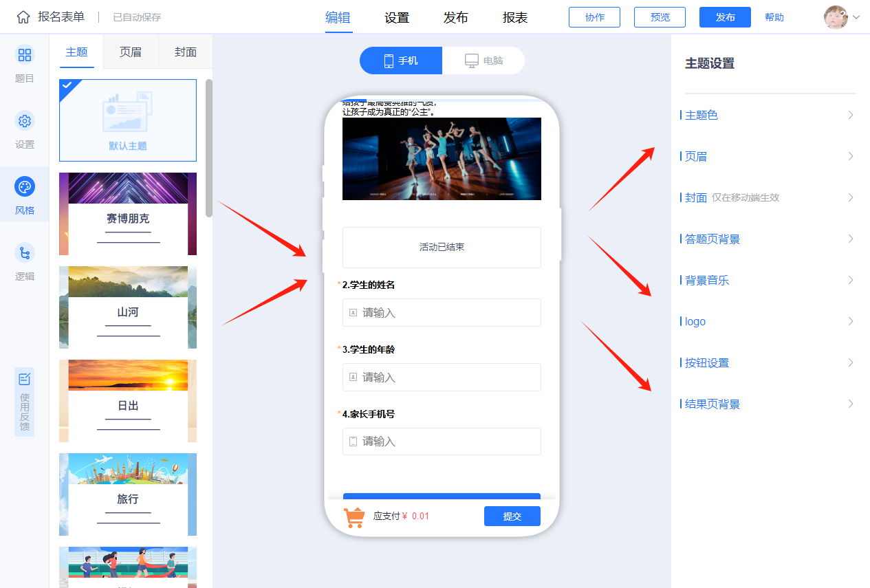Open the 题目 sidebar icon

tap(25, 55)
